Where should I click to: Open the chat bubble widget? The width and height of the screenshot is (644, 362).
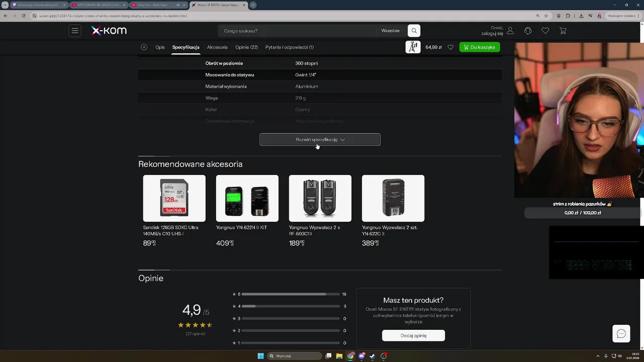tap(621, 334)
